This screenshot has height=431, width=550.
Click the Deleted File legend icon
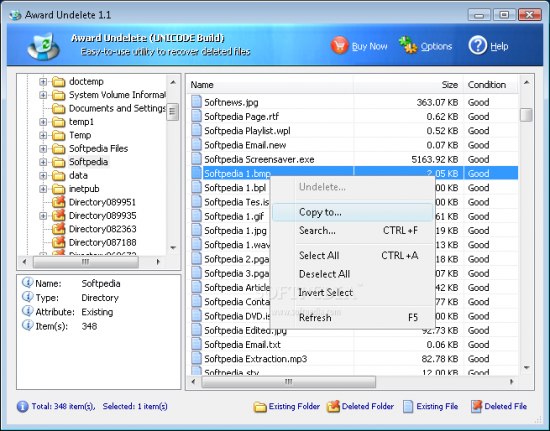pos(476,406)
